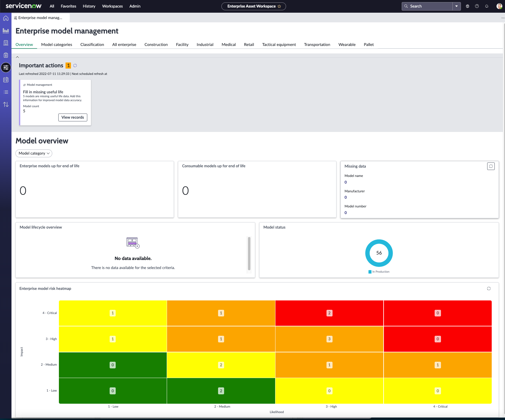Open the Workspaces menu
This screenshot has height=420, width=505.
(x=112, y=6)
